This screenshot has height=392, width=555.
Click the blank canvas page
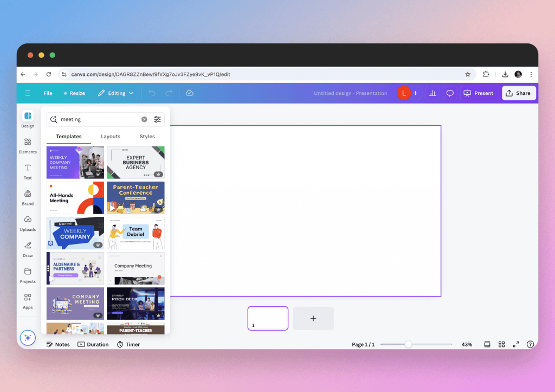(306, 211)
